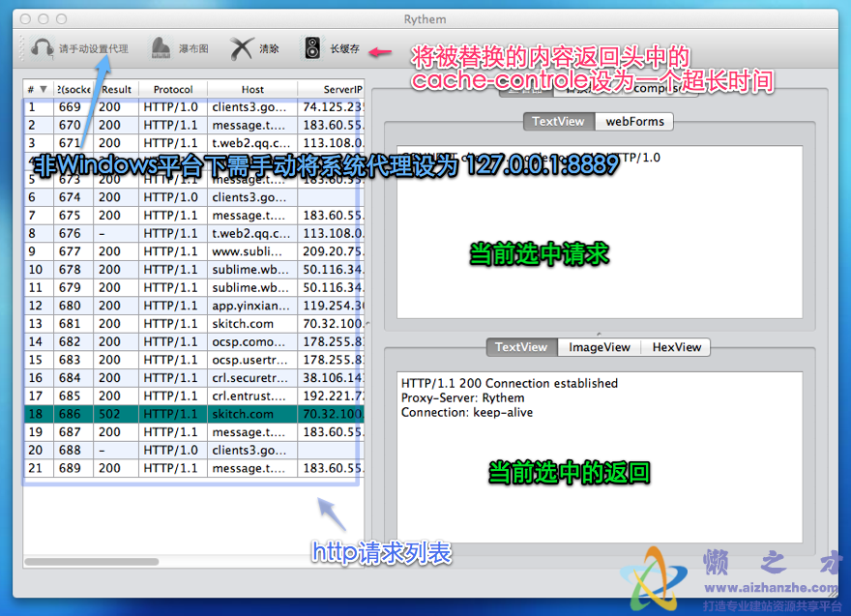Screen dimensions: 851x616
Task: Select highlighted row 18 with result 502
Action: point(193,414)
